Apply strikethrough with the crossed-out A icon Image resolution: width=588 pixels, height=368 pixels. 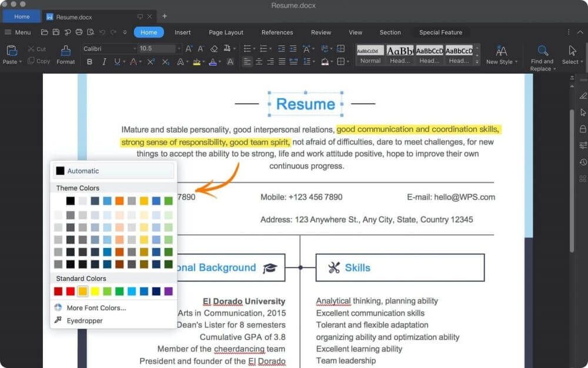tap(133, 62)
